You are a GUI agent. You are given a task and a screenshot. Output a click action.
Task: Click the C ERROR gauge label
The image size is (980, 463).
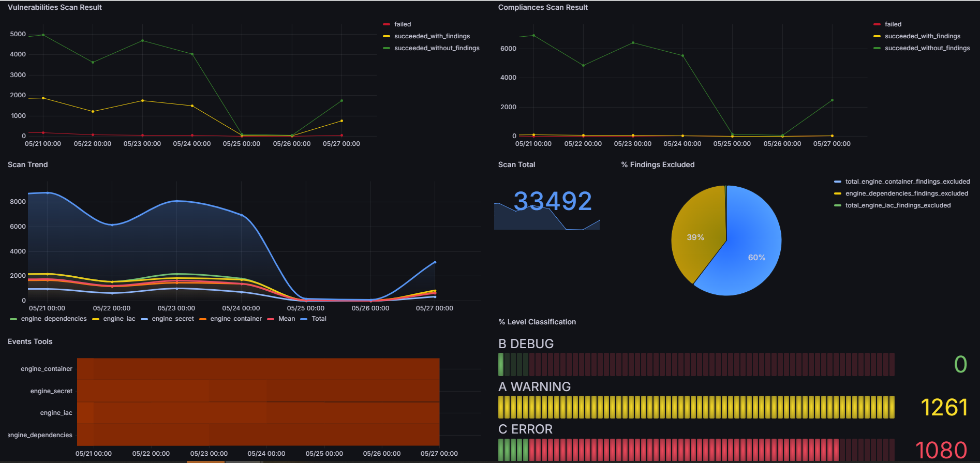[x=525, y=429]
